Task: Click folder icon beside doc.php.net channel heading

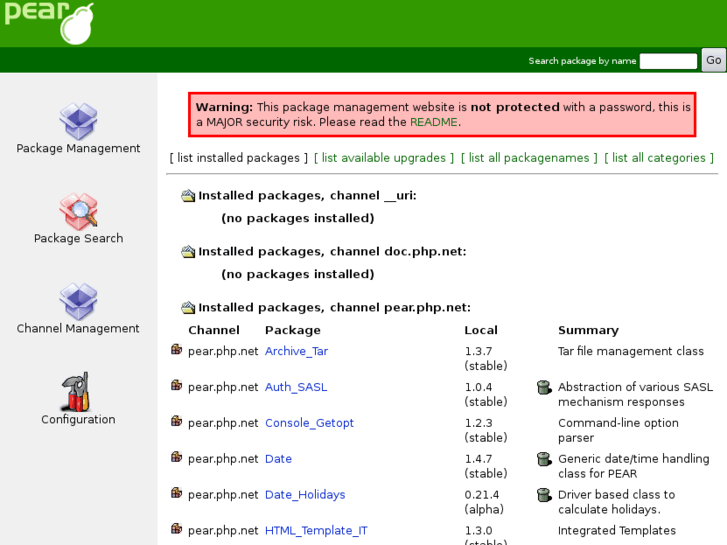Action: tap(188, 252)
